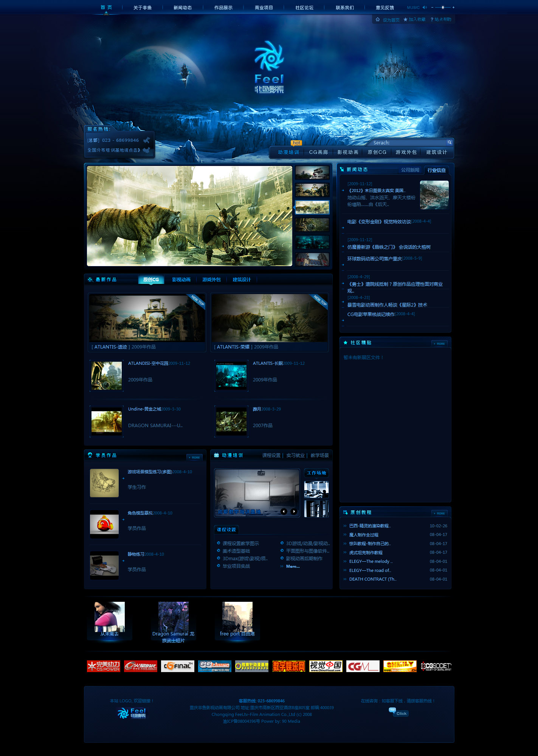Open 作品展示 menu item

[x=223, y=8]
